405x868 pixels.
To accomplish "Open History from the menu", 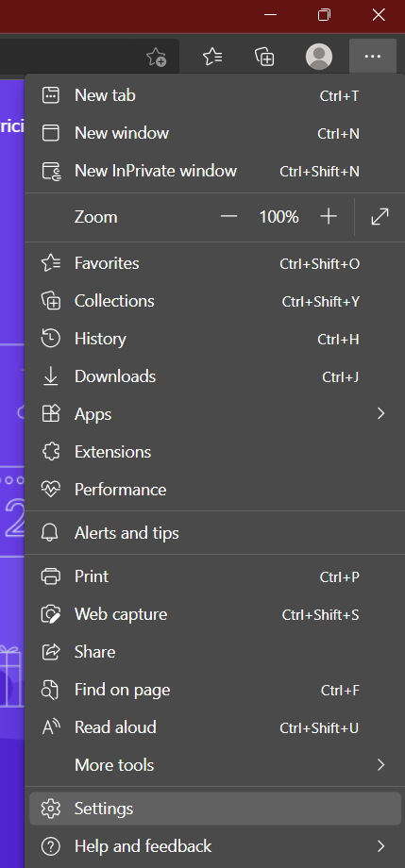I will pyautogui.click(x=215, y=339).
